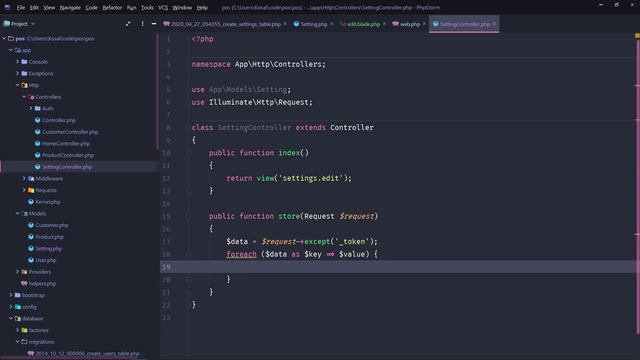Expand the Providers folder

pos(18,272)
